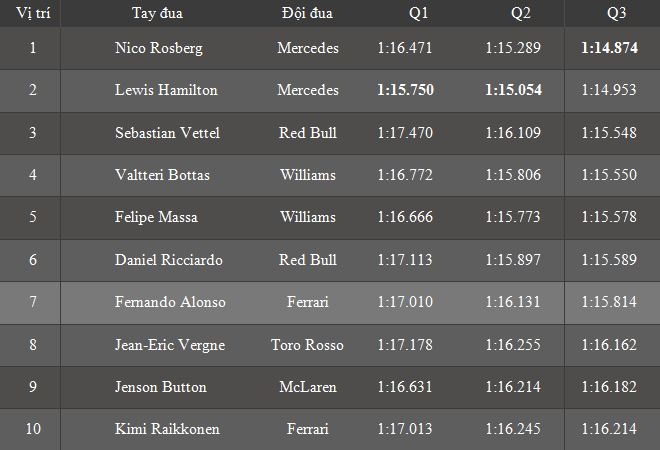Click the Q2 column header

[521, 13]
